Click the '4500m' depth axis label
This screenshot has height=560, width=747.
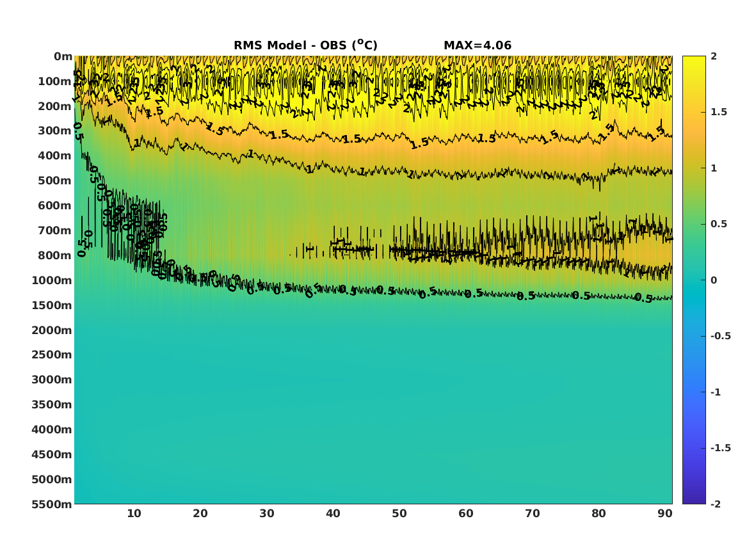[52, 454]
